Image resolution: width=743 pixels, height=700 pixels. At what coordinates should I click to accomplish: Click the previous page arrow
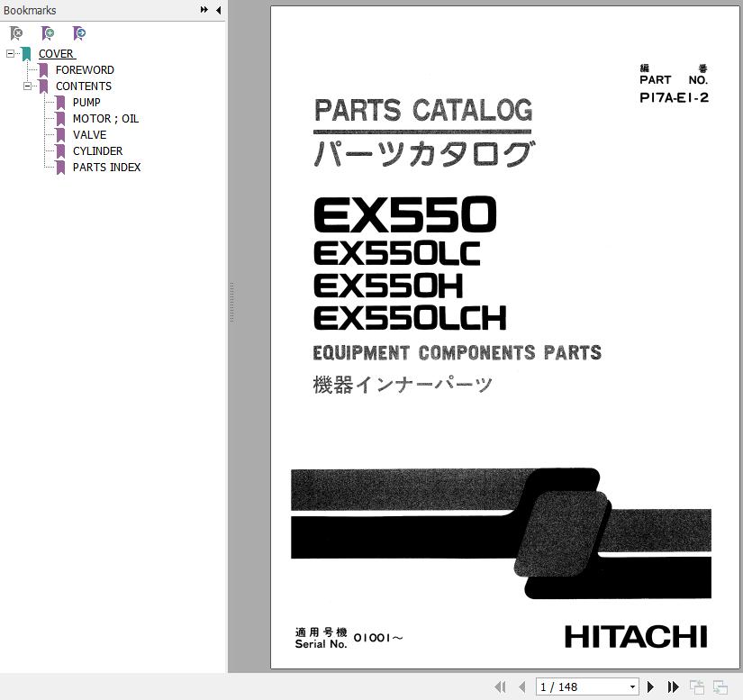pyautogui.click(x=521, y=687)
